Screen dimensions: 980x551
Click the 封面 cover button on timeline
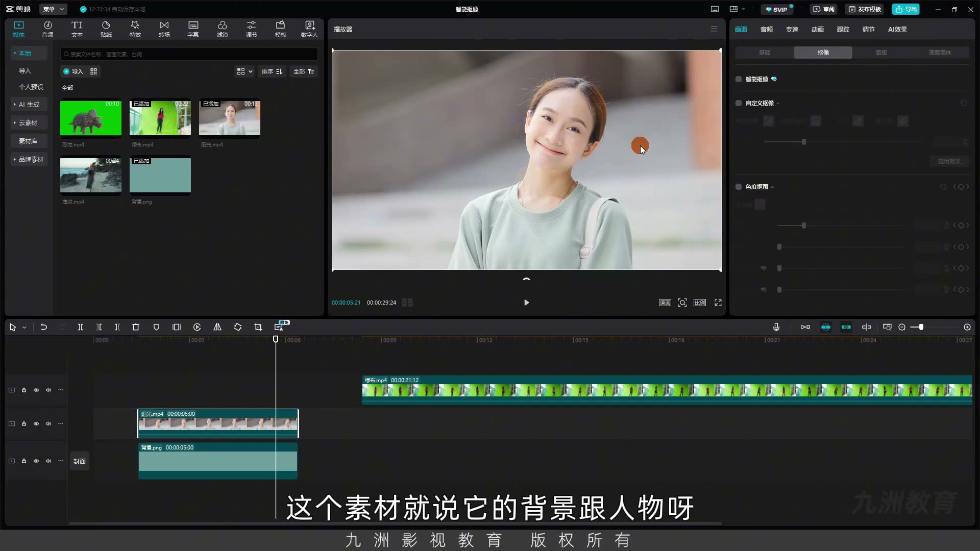tap(80, 461)
